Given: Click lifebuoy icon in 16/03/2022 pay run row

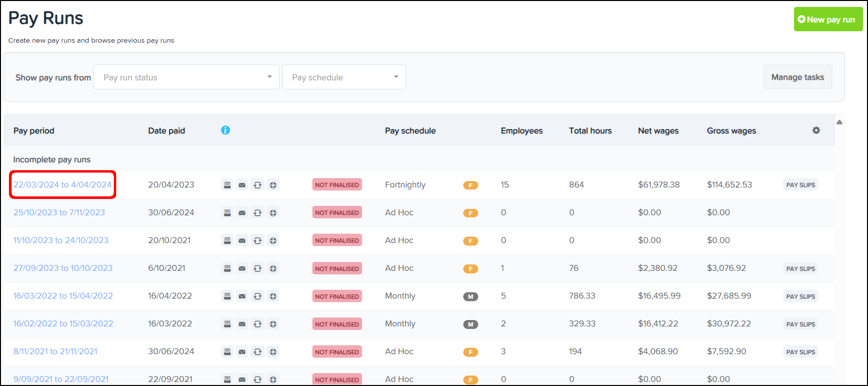Looking at the screenshot, I should (273, 296).
